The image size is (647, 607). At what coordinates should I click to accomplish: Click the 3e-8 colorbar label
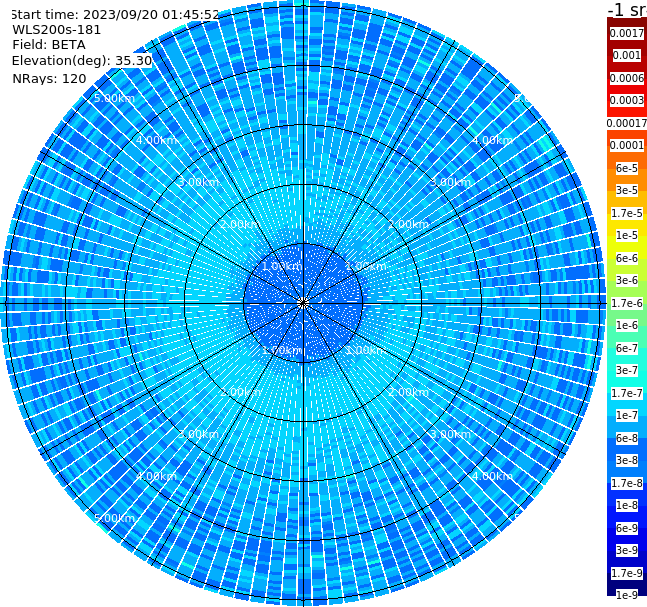627,460
